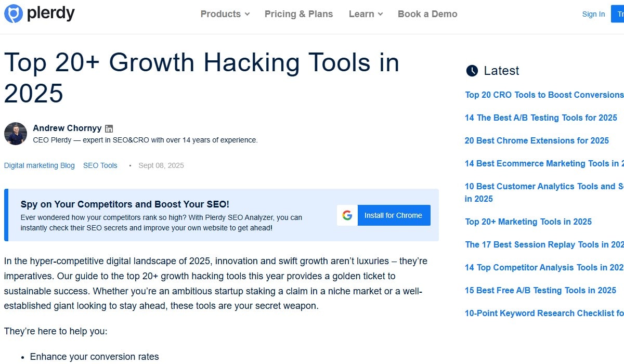Open 20 Best Chrome Extensions article

tap(537, 140)
